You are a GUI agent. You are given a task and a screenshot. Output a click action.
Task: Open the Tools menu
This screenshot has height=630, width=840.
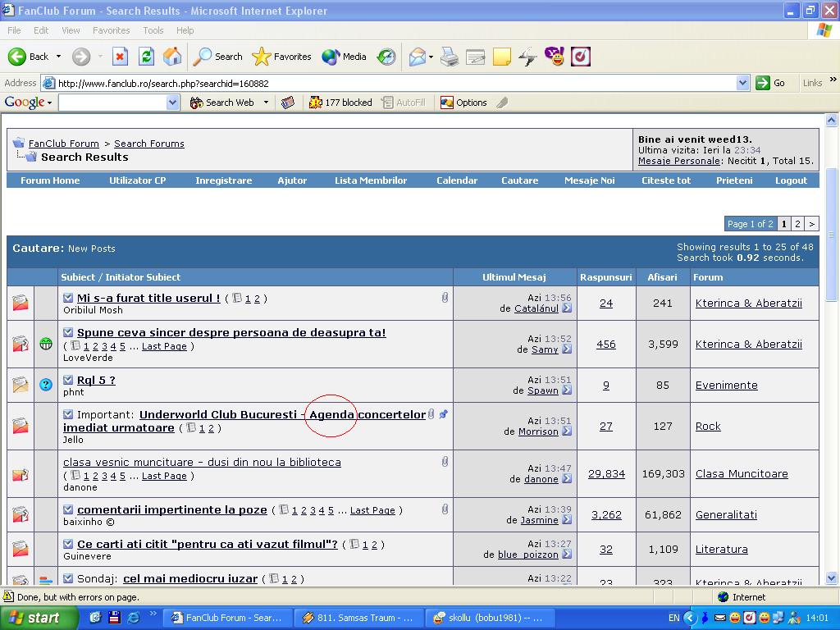pos(153,30)
